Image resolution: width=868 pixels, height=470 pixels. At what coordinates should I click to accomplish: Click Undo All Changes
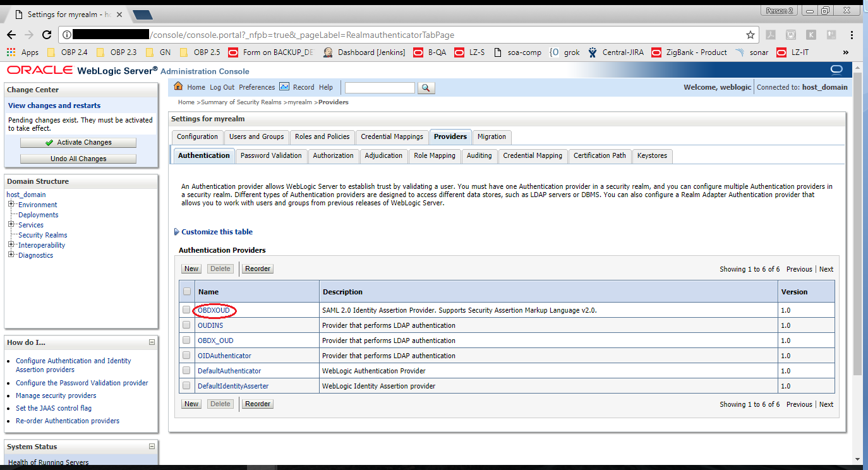click(x=78, y=159)
